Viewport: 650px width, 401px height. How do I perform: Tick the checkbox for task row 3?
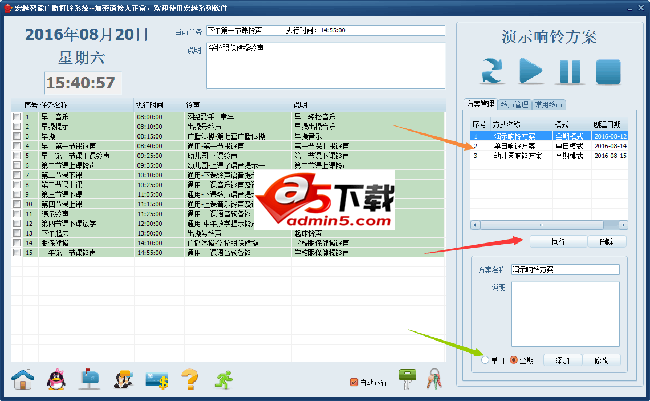[x=17, y=136]
